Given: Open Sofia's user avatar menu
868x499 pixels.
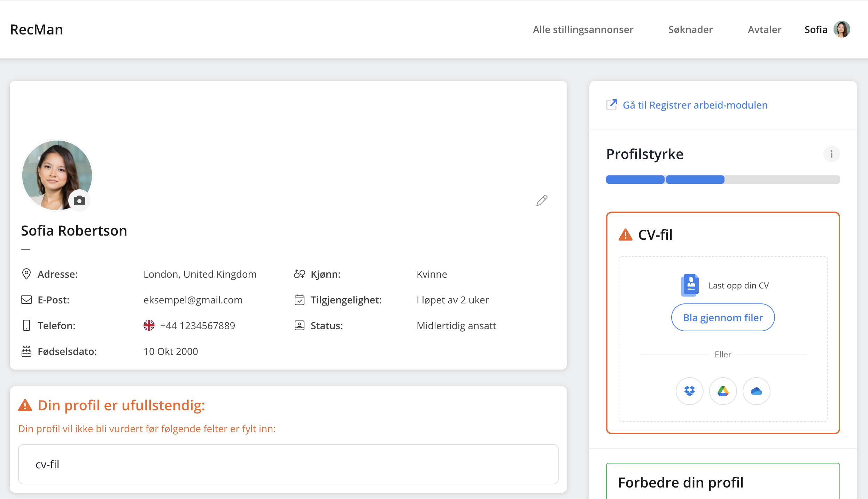Looking at the screenshot, I should (x=842, y=30).
